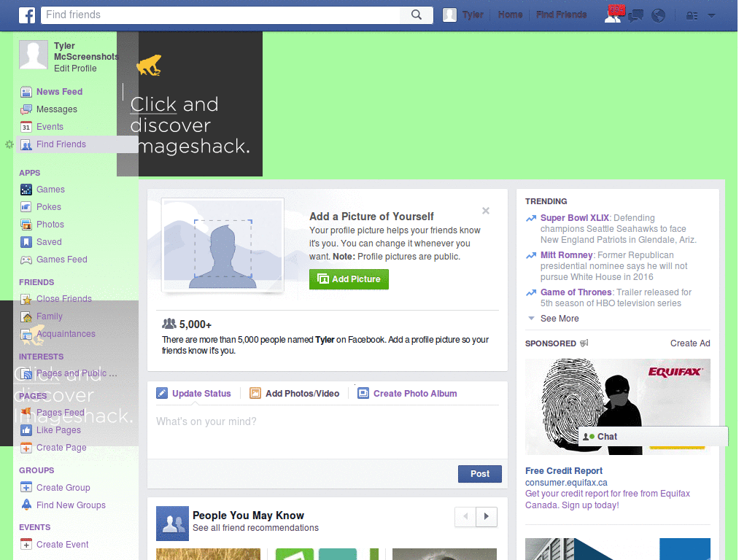
Task: Go to Home in top bar
Action: click(x=510, y=15)
